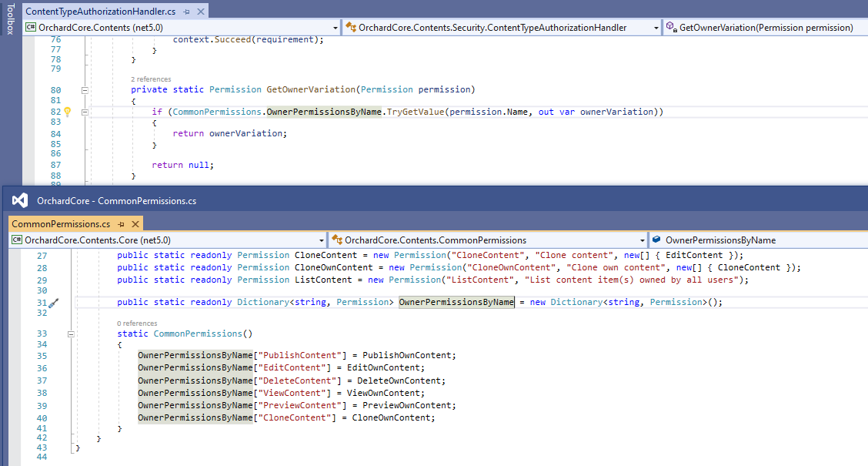
Task: Click the C# project icon beside OrchardCore.Contents
Action: click(31, 27)
